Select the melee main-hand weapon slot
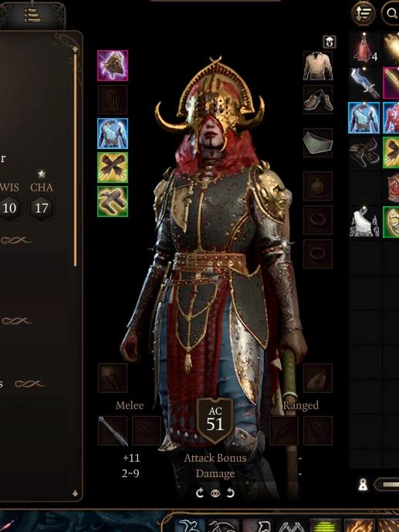399x532 pixels. pyautogui.click(x=113, y=431)
